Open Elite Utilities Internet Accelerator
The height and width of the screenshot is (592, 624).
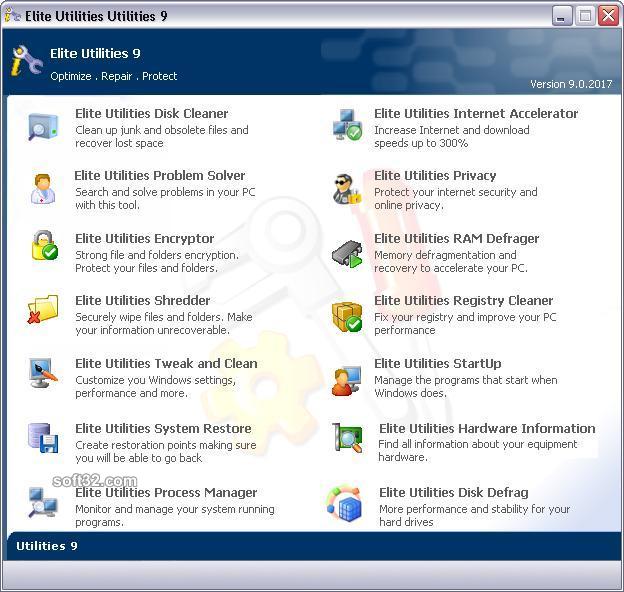(476, 113)
